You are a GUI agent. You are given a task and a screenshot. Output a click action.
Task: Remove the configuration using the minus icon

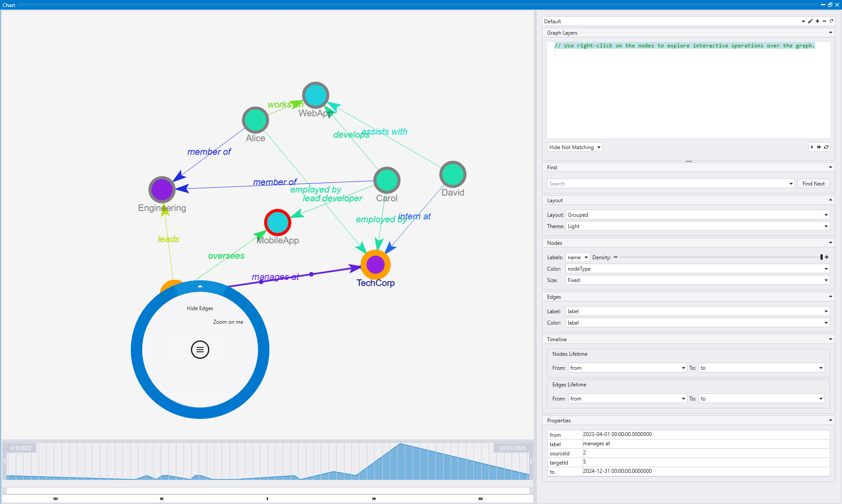[x=824, y=21]
